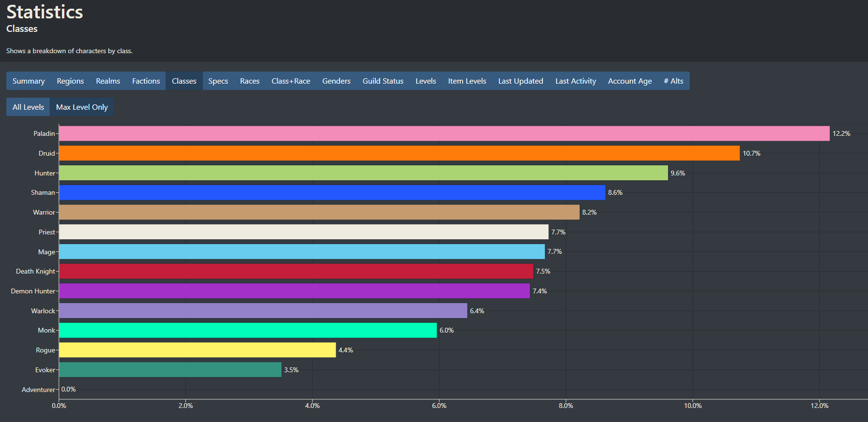Click the Paladin axis label

click(x=44, y=133)
